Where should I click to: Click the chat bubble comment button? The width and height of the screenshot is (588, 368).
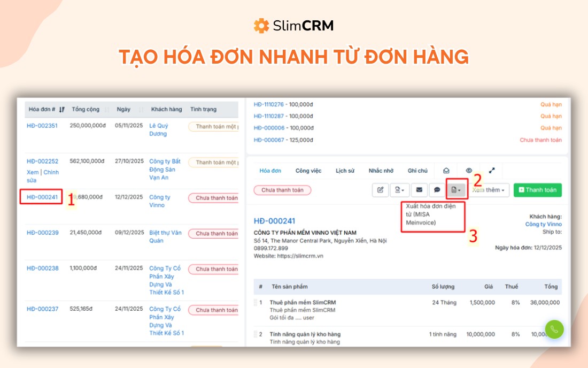[437, 190]
